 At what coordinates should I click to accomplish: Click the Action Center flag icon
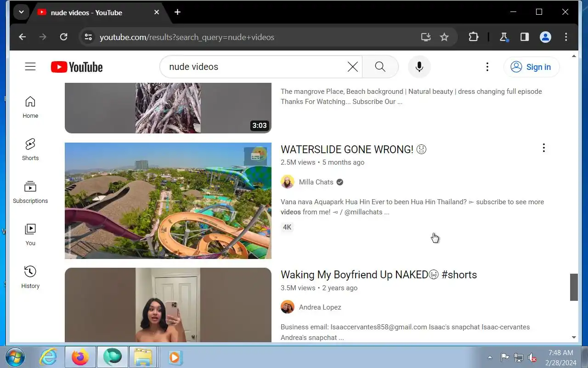coord(504,357)
